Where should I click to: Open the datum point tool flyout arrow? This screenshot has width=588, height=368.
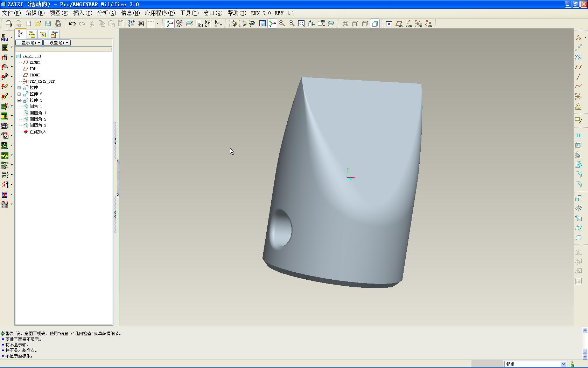tap(585, 38)
